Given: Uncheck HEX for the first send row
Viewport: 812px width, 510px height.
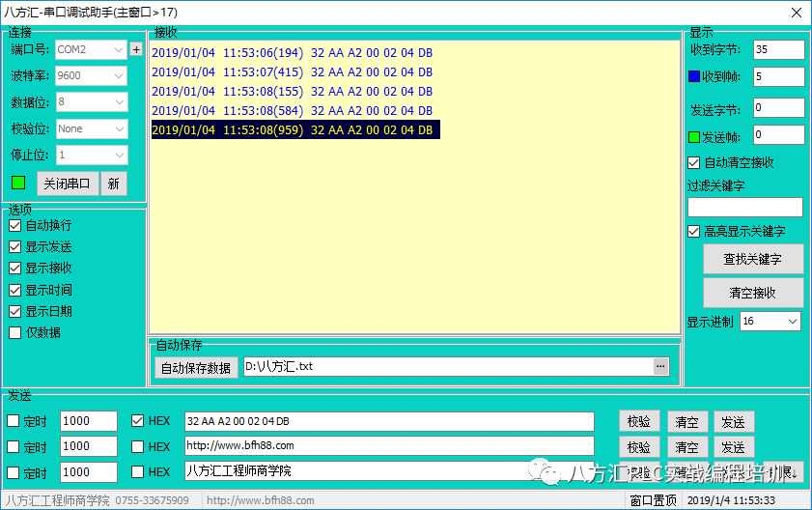Looking at the screenshot, I should click(x=137, y=421).
